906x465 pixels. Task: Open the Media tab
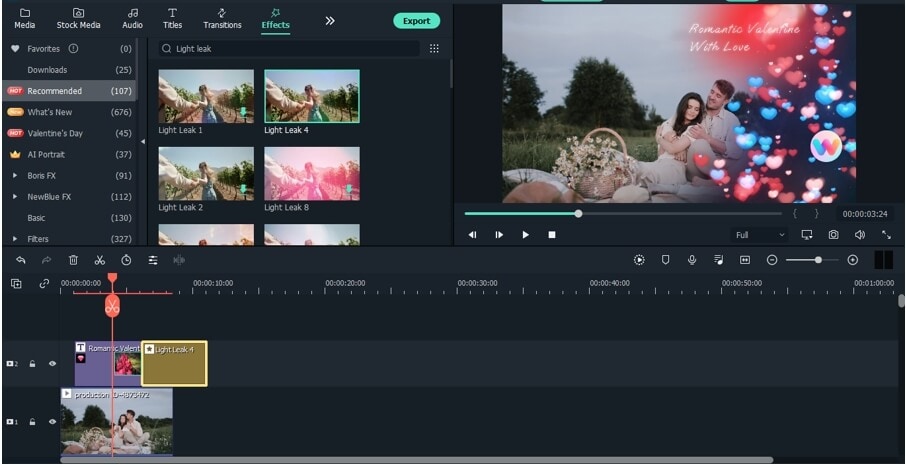tap(24, 18)
